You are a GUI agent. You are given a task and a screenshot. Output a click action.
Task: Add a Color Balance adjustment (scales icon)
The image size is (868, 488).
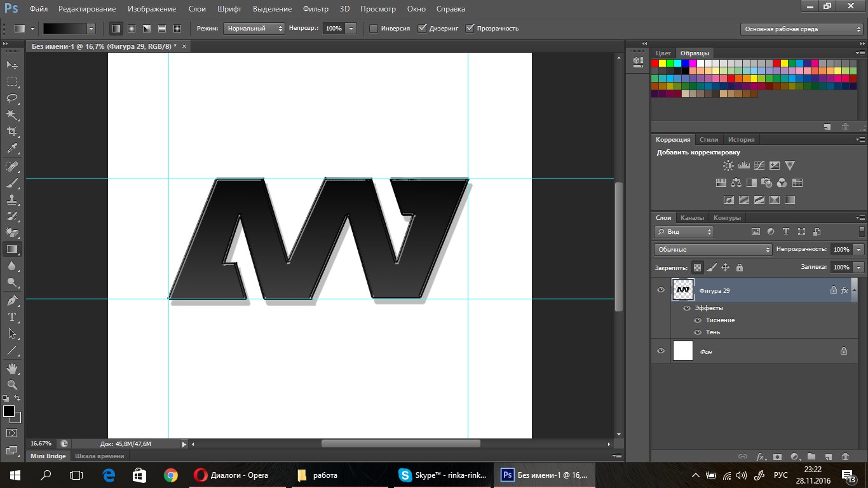(736, 182)
